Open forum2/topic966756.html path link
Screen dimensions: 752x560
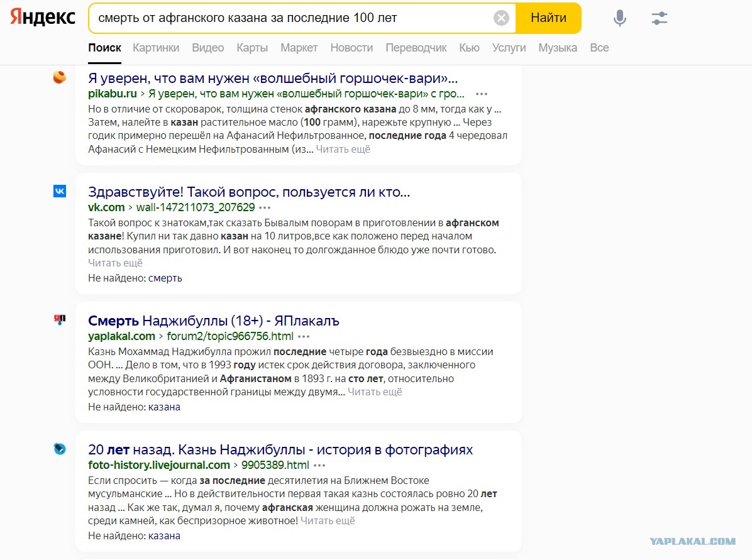229,337
